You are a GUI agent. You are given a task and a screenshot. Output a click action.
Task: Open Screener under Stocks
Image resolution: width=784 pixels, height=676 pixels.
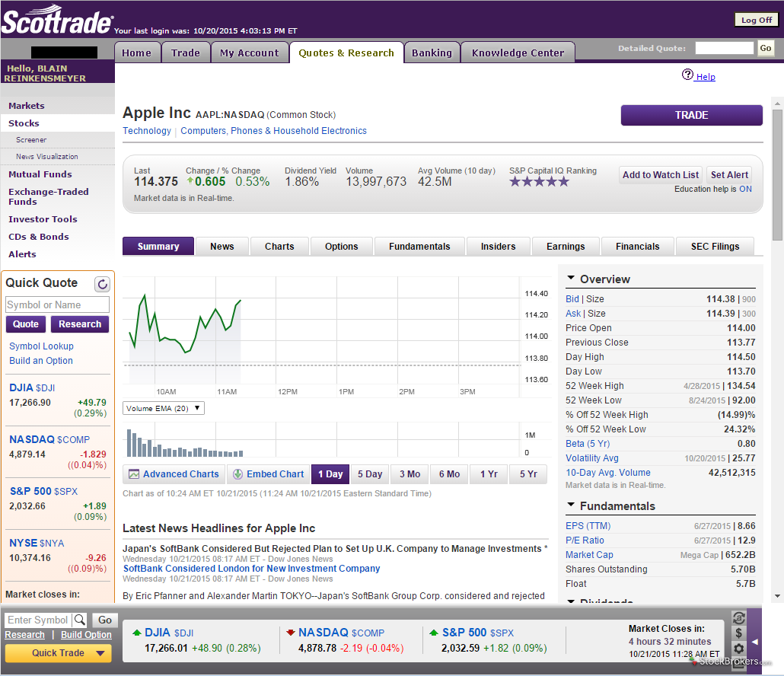click(31, 140)
